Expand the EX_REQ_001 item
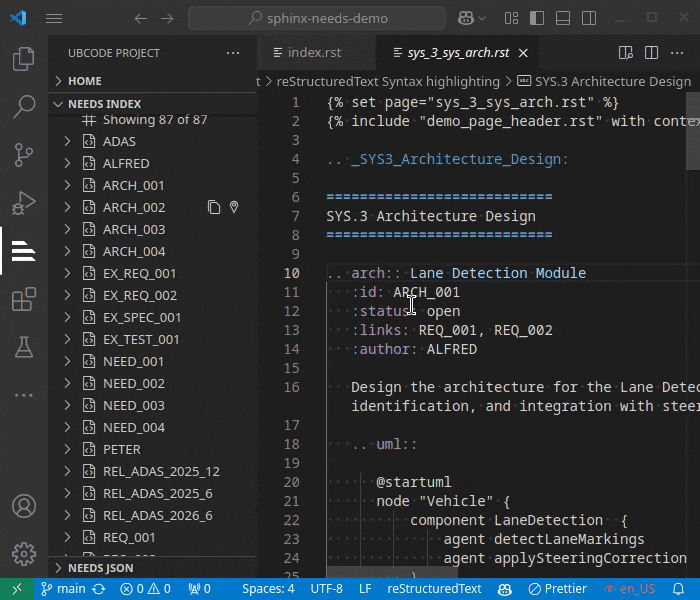Screen dimensions: 700x600 pyautogui.click(x=67, y=273)
